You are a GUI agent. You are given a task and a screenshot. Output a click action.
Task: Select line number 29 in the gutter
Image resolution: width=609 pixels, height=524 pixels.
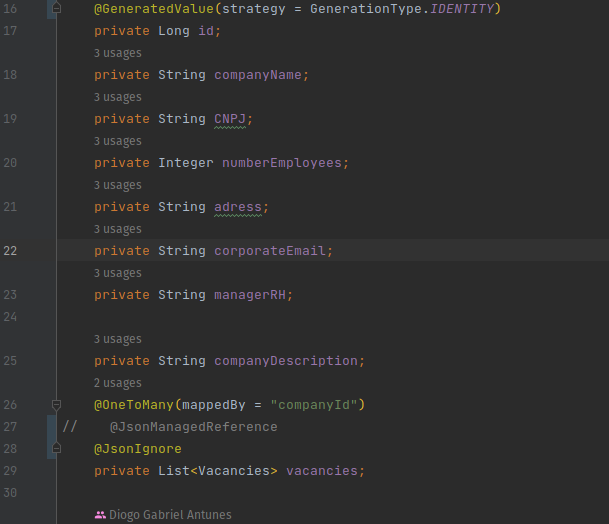10,471
